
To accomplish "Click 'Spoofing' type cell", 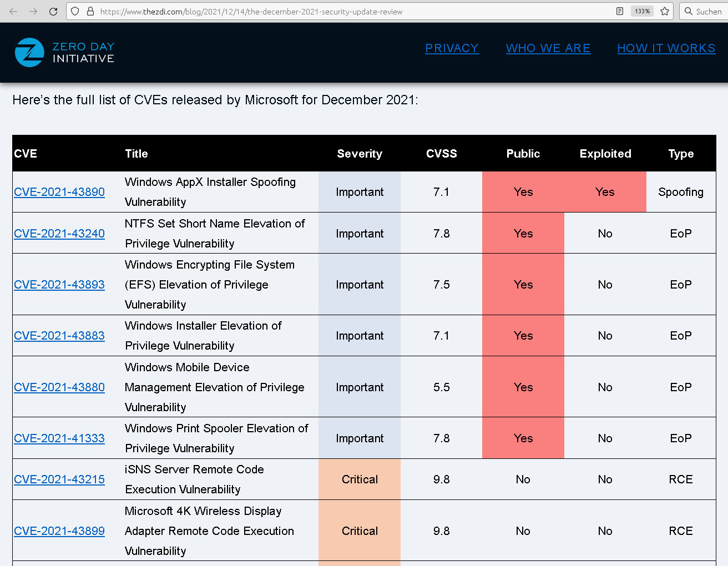I will click(x=681, y=192).
